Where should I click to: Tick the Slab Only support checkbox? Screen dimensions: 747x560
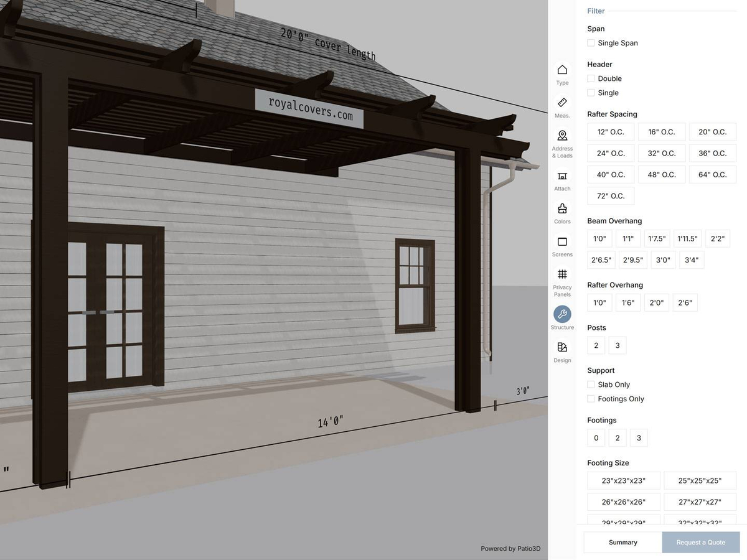click(x=591, y=385)
